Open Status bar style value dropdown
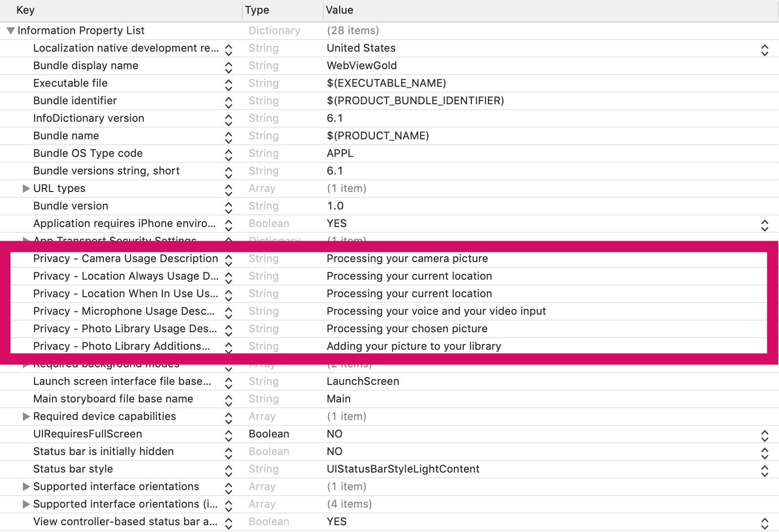This screenshot has height=532, width=779. point(764,471)
